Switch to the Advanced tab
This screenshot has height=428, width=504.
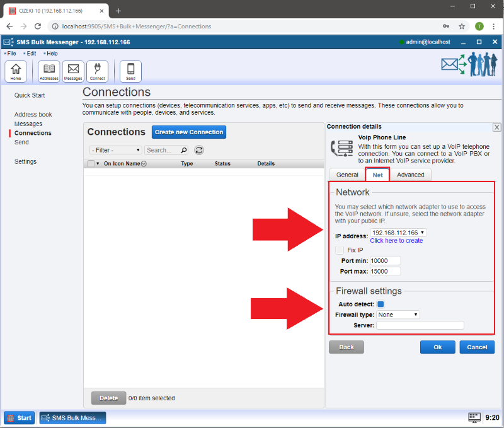click(411, 175)
